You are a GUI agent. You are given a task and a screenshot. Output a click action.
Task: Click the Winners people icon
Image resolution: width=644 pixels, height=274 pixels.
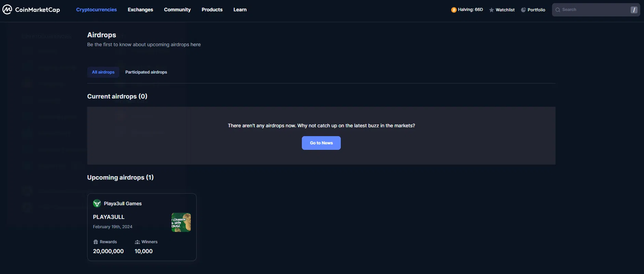[137, 242]
